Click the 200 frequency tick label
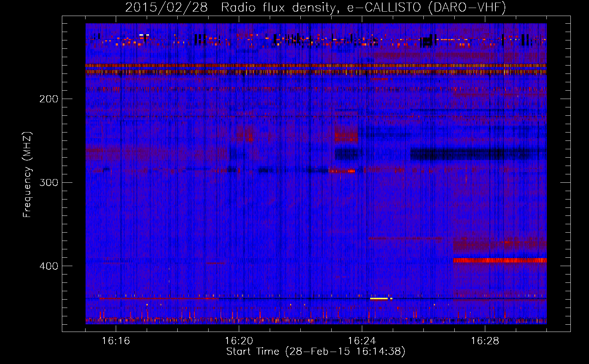This screenshot has width=589, height=364. tap(49, 99)
